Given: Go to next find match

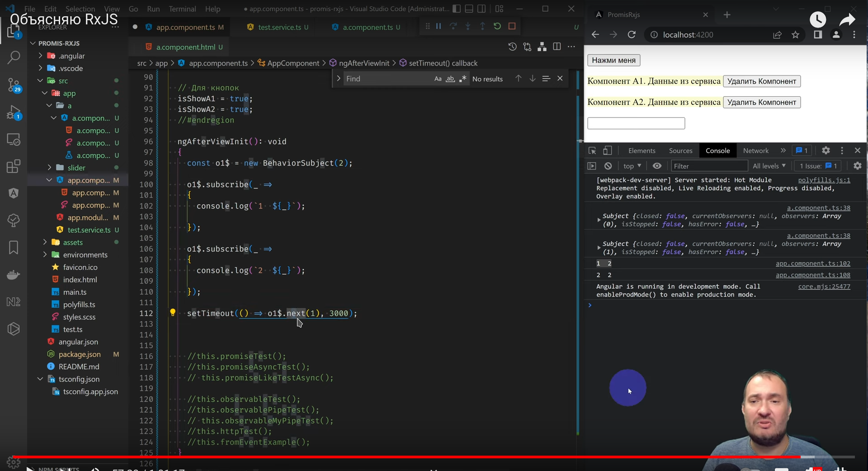Looking at the screenshot, I should 533,79.
